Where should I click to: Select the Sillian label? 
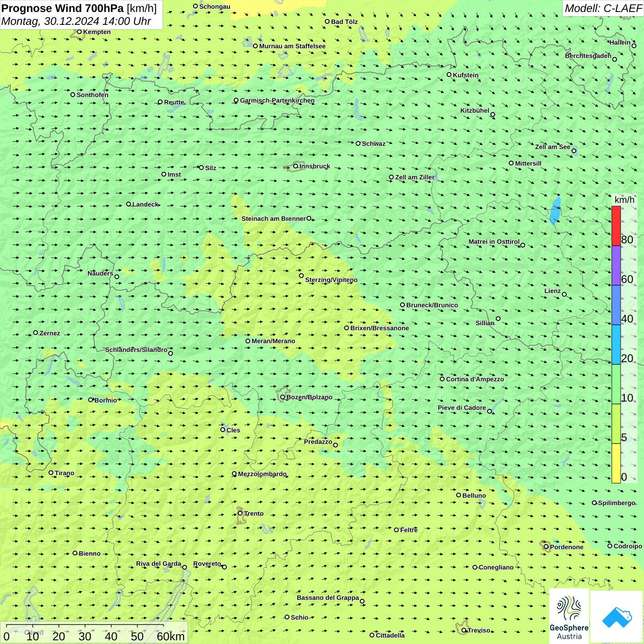(x=485, y=323)
